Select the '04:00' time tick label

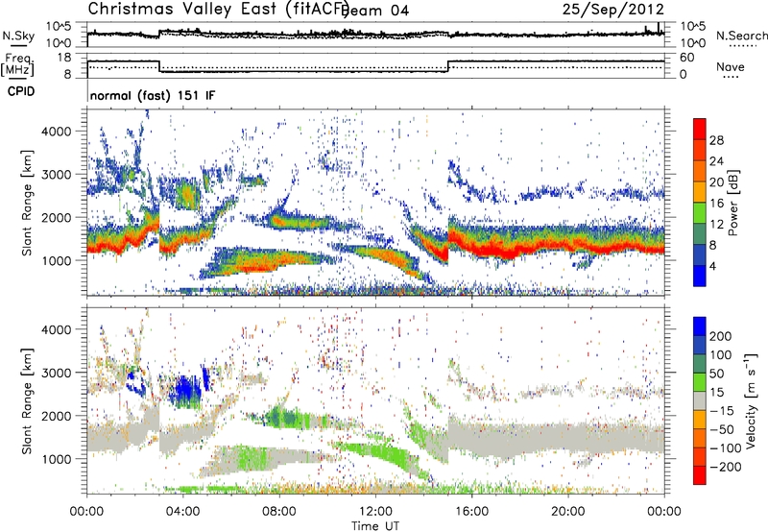point(183,512)
